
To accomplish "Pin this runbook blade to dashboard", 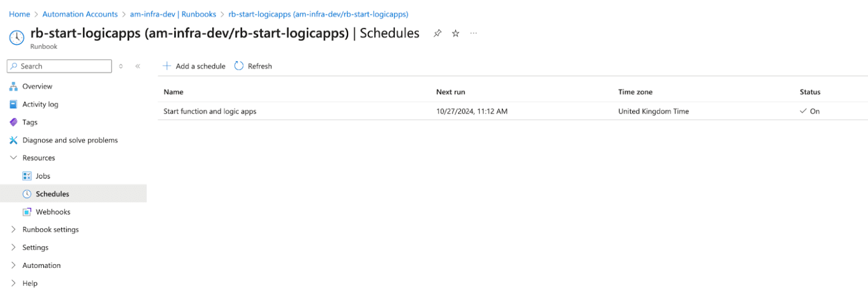I will point(437,34).
